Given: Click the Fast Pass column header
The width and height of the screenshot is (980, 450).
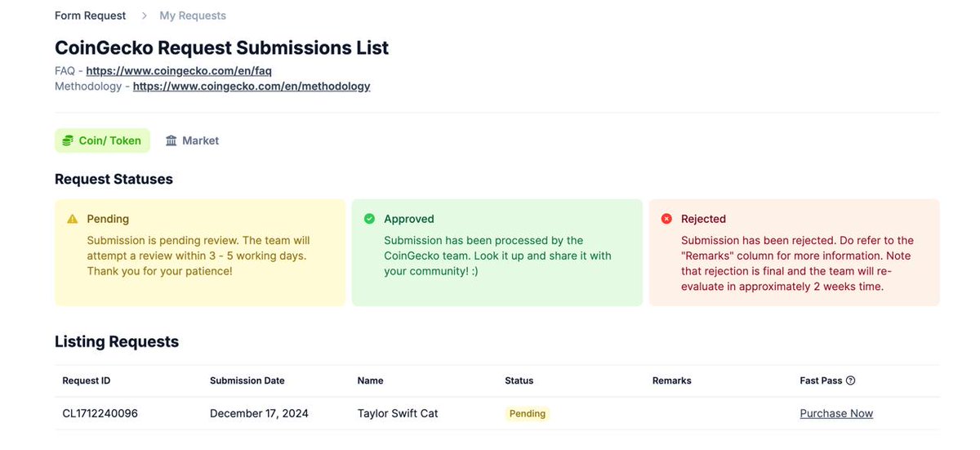Looking at the screenshot, I should 820,381.
